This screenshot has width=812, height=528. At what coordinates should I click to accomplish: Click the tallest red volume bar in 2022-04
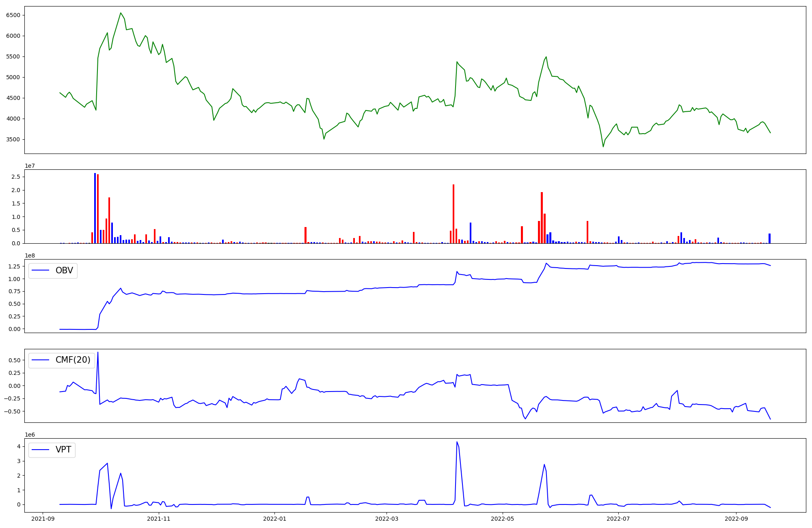tap(454, 214)
